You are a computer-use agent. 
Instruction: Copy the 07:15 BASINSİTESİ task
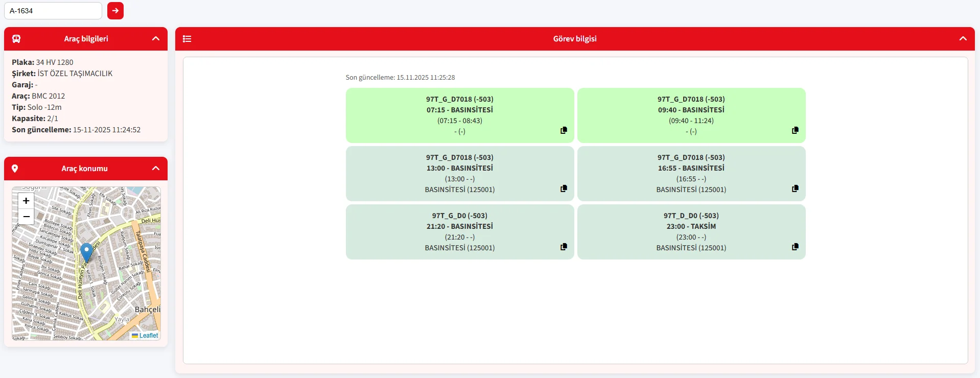coord(564,130)
